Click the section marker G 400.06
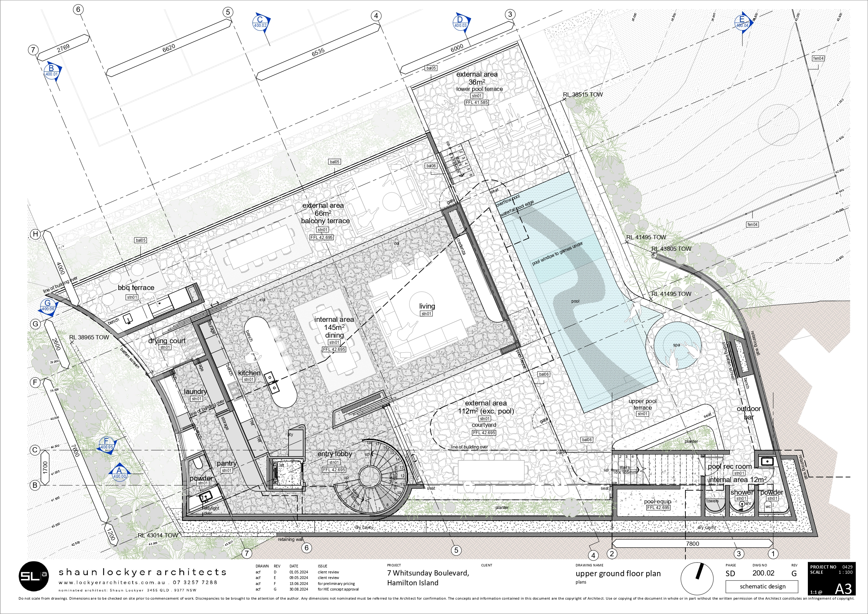Viewport: 868px width, 614px height. (48, 306)
